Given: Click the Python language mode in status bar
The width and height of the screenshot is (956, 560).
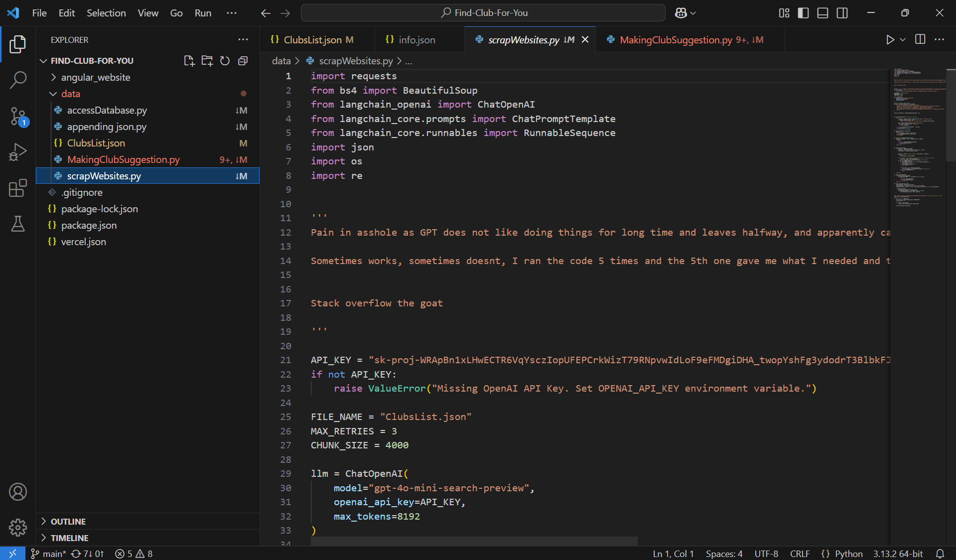Looking at the screenshot, I should click(848, 554).
